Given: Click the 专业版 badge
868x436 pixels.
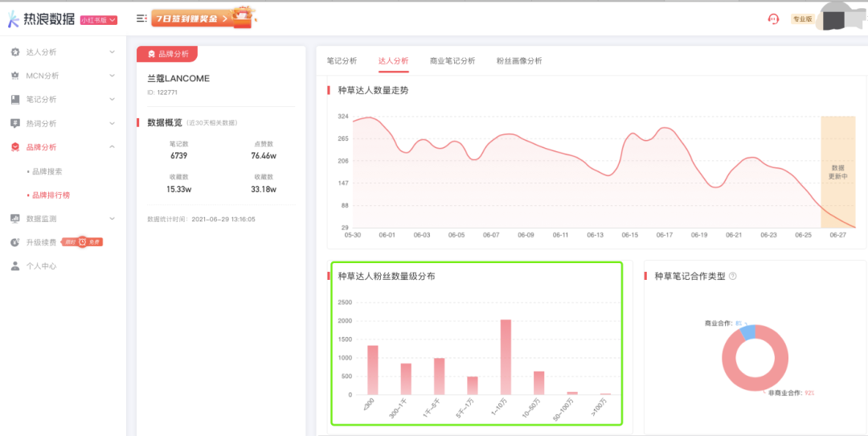Looking at the screenshot, I should 801,19.
